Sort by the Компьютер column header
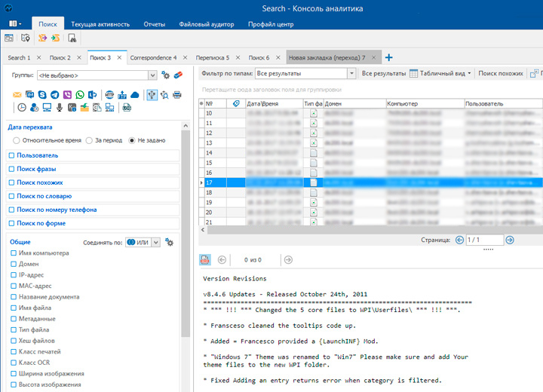The image size is (543, 392). point(425,103)
